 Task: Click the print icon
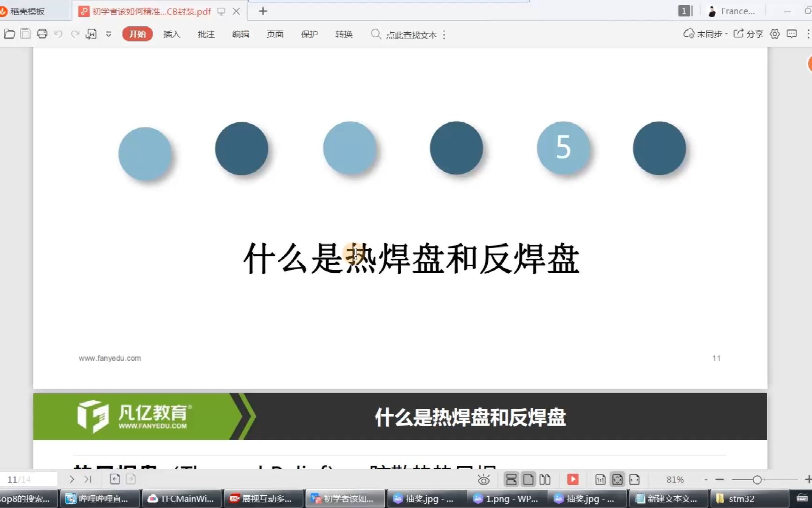(42, 34)
